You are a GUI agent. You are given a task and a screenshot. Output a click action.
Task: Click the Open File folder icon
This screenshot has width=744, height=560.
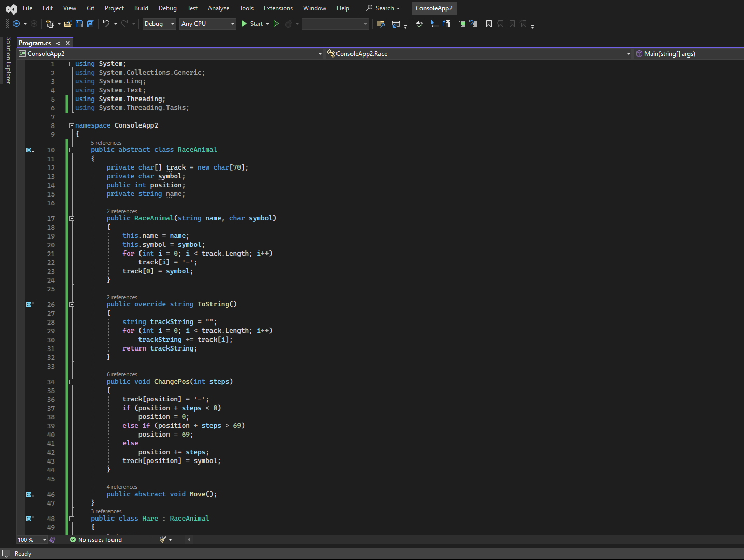coord(67,24)
